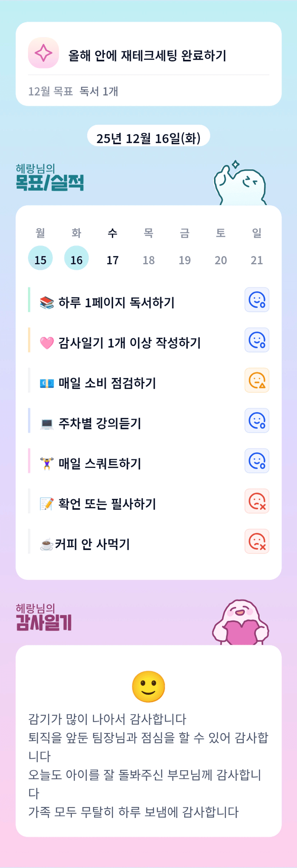Toggle status face for 매일 스쿼트하기
The width and height of the screenshot is (297, 868).
(257, 461)
